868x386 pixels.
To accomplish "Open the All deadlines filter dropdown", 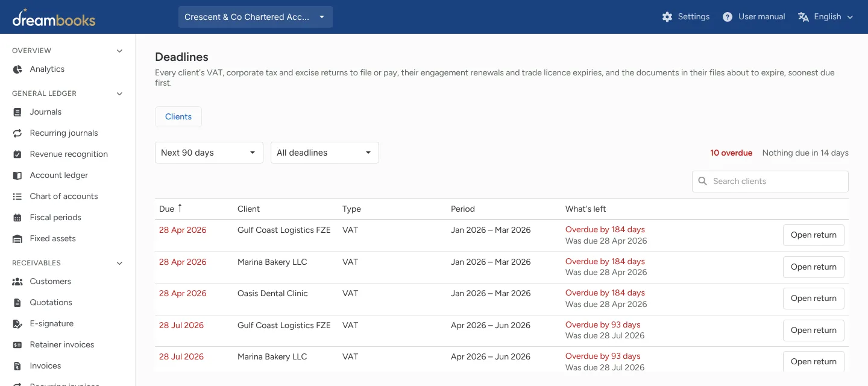I will point(325,153).
